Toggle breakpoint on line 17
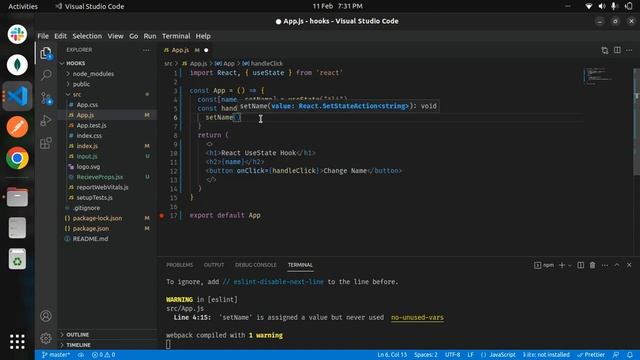The image size is (640, 360). click(162, 215)
